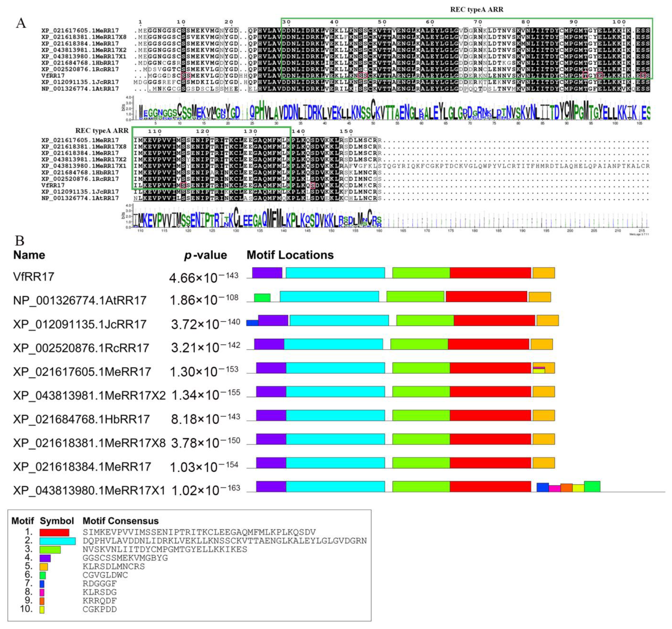Click the p-value column header

click(x=206, y=255)
